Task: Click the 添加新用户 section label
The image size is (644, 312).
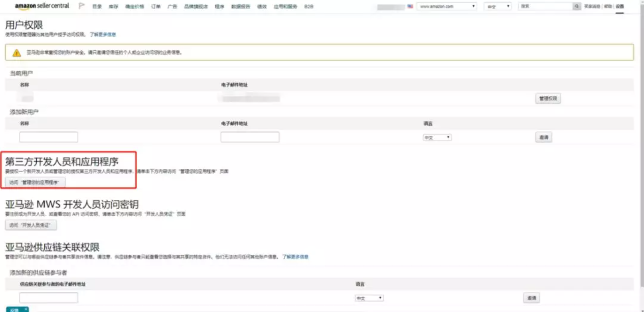Action: click(x=24, y=112)
